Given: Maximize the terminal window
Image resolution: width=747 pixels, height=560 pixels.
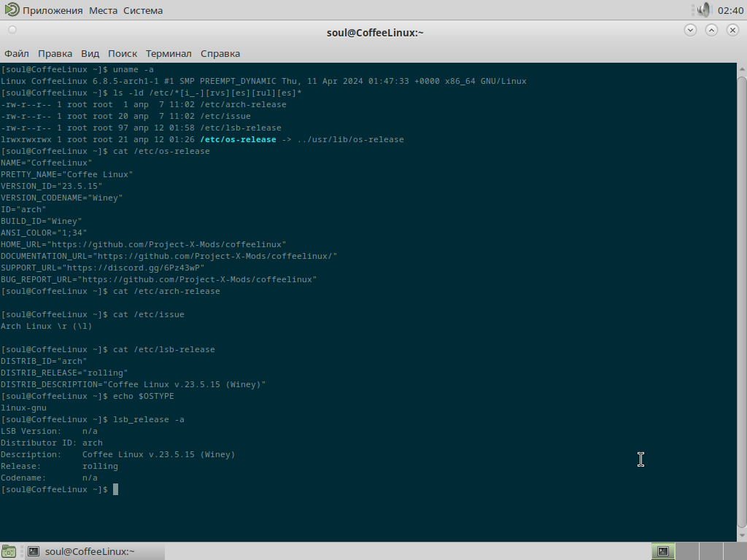Looking at the screenshot, I should click(711, 30).
